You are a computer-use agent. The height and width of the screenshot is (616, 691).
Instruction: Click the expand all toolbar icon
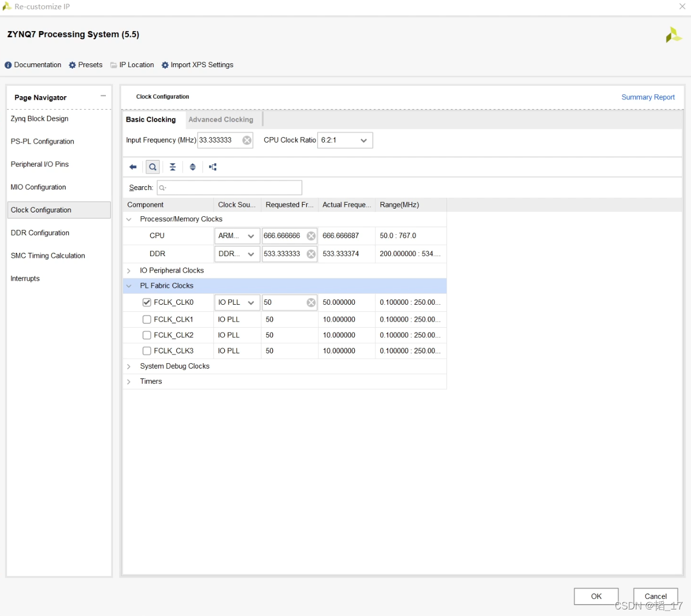[193, 167]
